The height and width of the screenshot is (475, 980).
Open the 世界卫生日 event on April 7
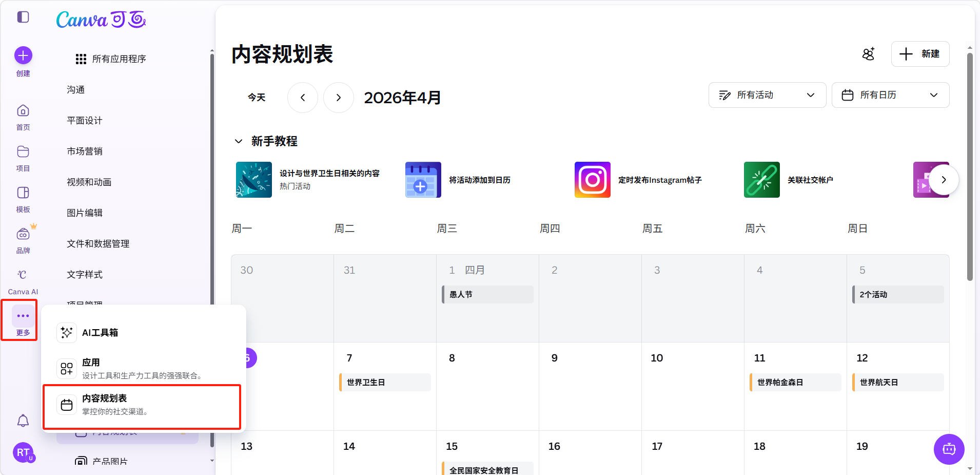pos(385,383)
